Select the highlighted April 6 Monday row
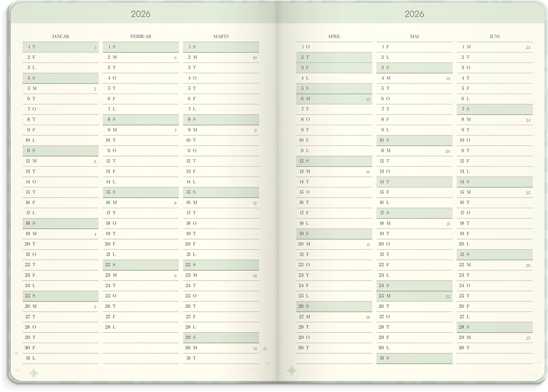The height and width of the screenshot is (392, 548). coord(334,99)
